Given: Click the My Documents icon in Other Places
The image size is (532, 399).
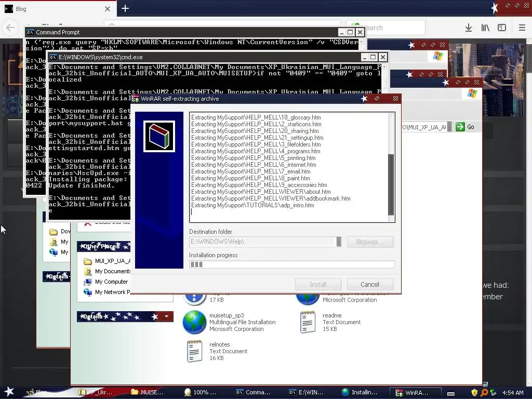Looking at the screenshot, I should point(87,271).
